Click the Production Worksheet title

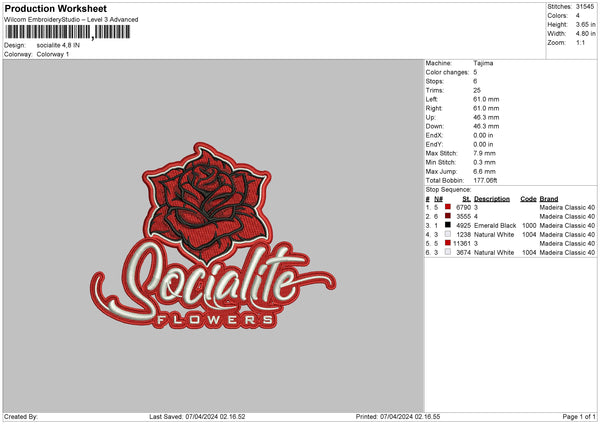pos(55,8)
